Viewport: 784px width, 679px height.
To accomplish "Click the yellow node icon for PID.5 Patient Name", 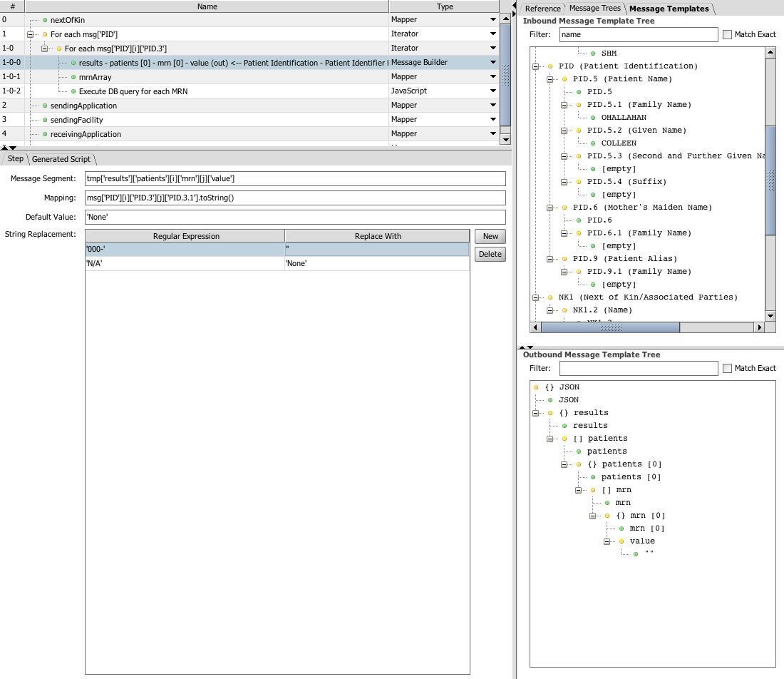I will tap(564, 79).
